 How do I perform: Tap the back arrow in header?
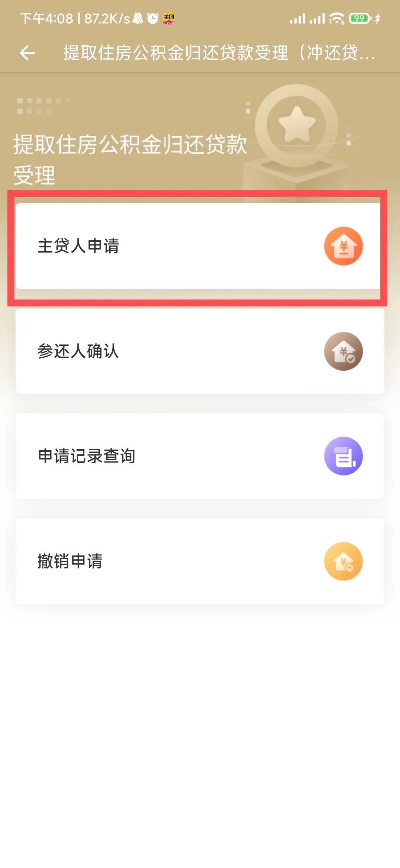(x=27, y=53)
